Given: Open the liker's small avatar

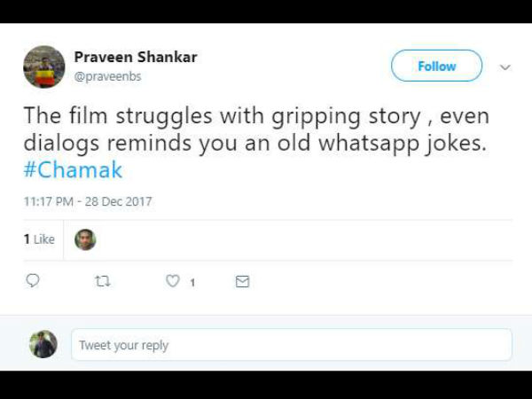Looking at the screenshot, I should tap(85, 239).
